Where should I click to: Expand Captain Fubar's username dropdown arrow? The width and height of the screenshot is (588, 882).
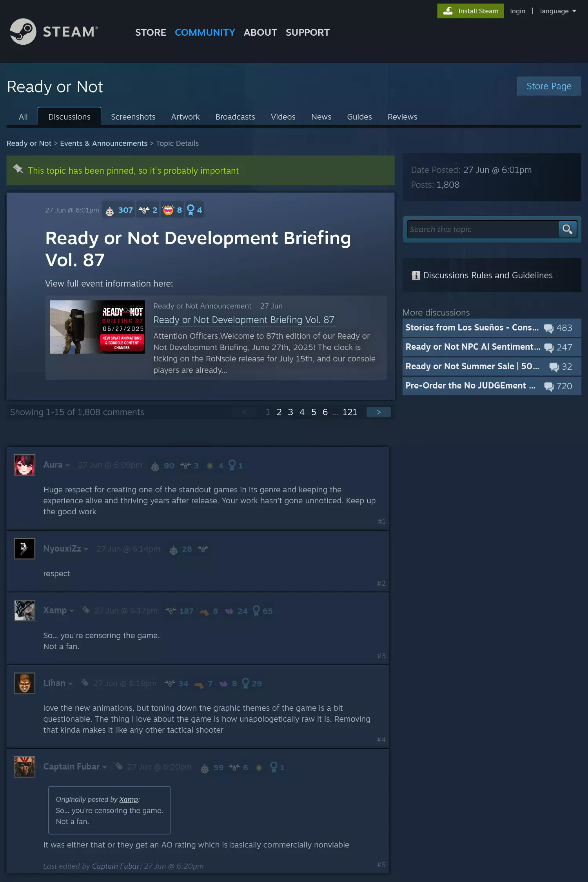[105, 768]
